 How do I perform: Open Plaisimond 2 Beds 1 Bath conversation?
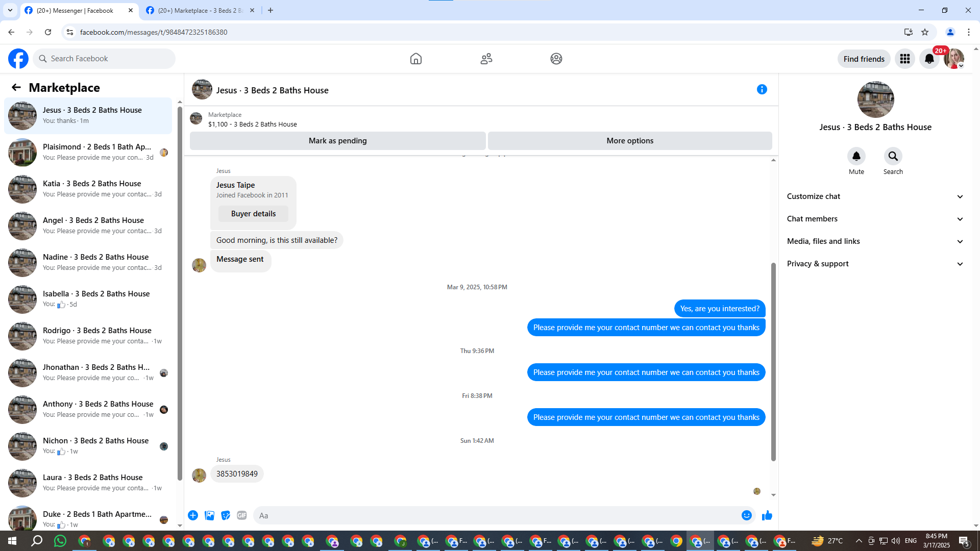(88, 153)
